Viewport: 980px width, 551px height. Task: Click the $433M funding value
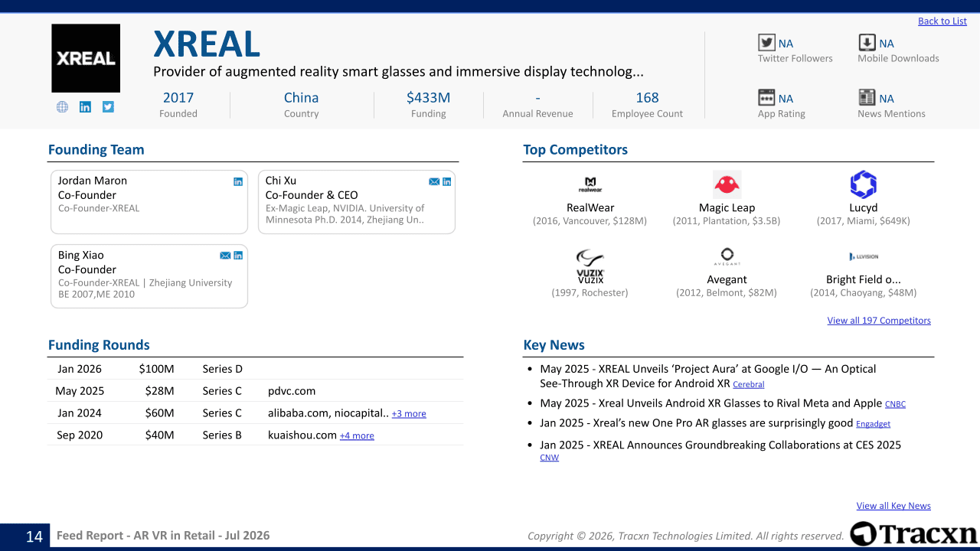[428, 97]
